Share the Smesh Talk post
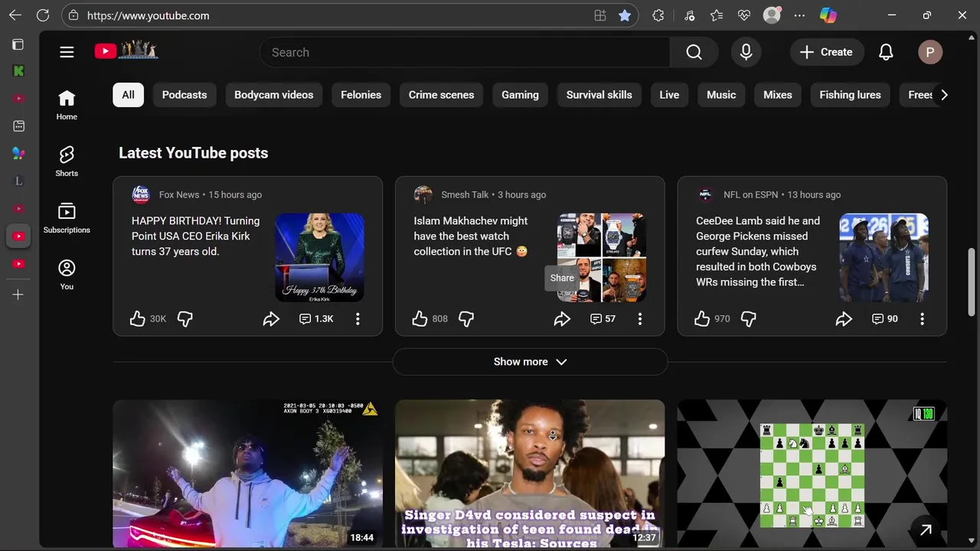The width and height of the screenshot is (980, 551). click(x=562, y=318)
